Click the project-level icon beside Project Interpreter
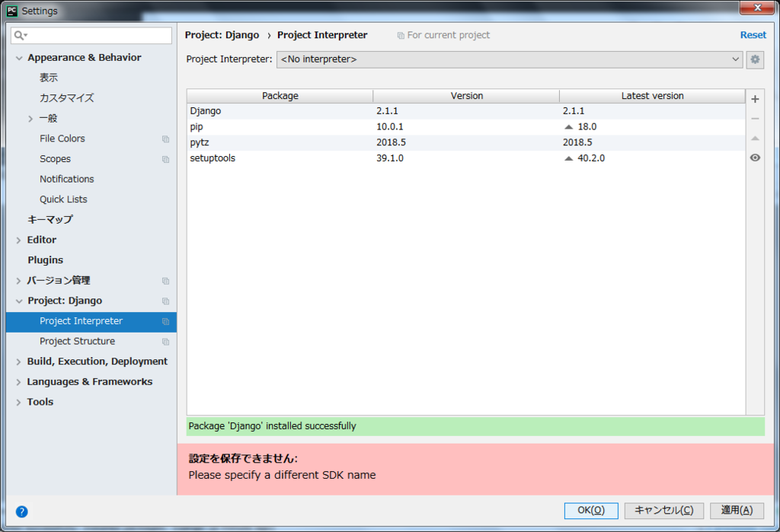Image resolution: width=780 pixels, height=532 pixels. click(x=165, y=322)
